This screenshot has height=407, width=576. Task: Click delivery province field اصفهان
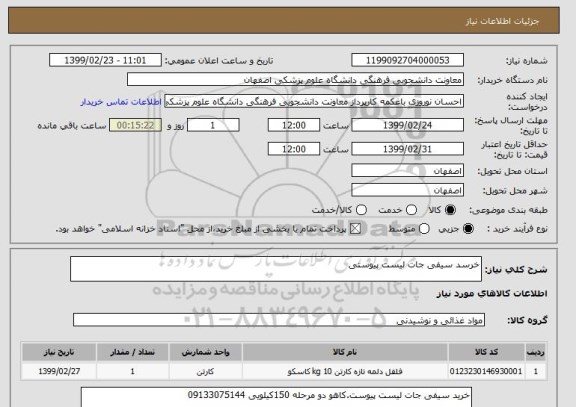click(407, 170)
